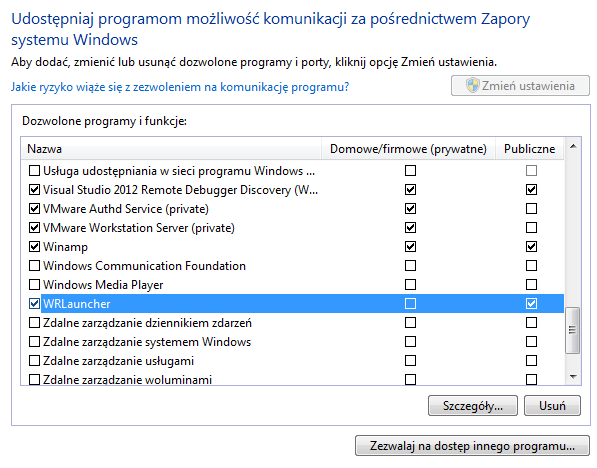Sort by the Nazwa column header

pos(171,149)
